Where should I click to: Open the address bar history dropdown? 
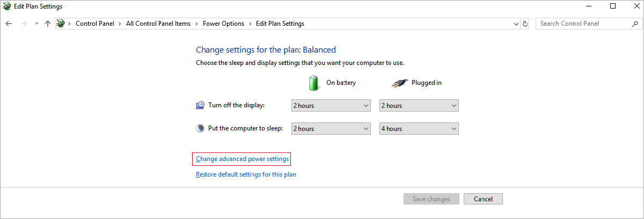pyautogui.click(x=516, y=24)
